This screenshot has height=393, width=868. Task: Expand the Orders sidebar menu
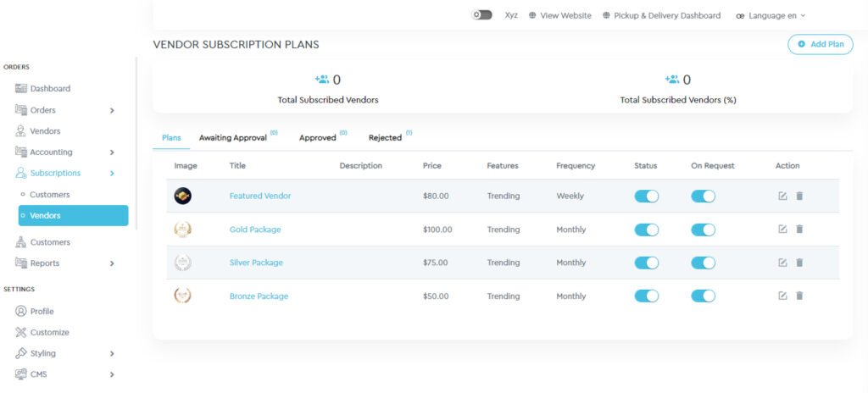click(x=112, y=110)
